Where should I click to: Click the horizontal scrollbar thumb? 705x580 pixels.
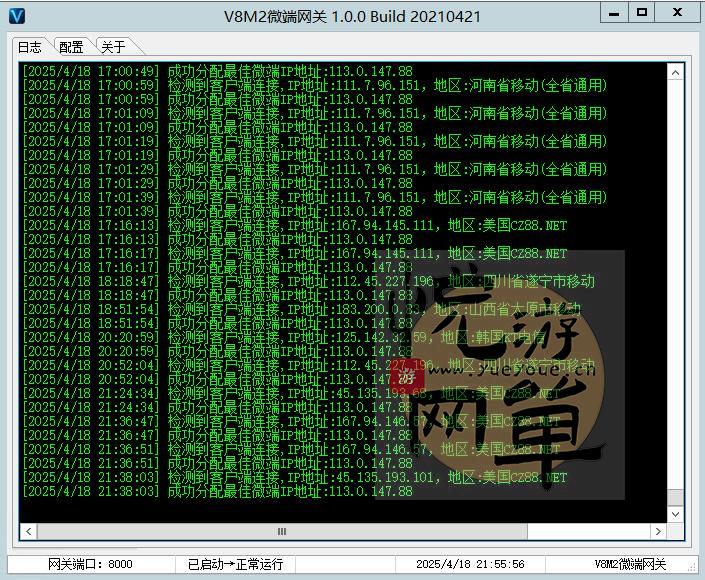(x=281, y=532)
